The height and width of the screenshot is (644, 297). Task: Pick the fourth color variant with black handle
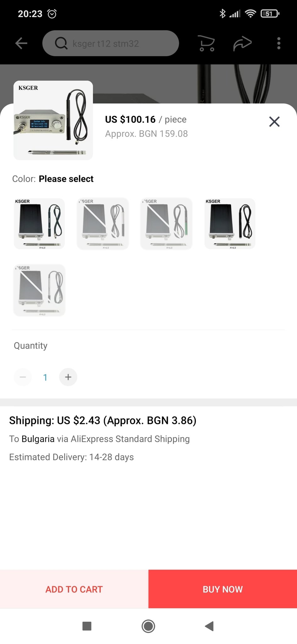tap(230, 224)
